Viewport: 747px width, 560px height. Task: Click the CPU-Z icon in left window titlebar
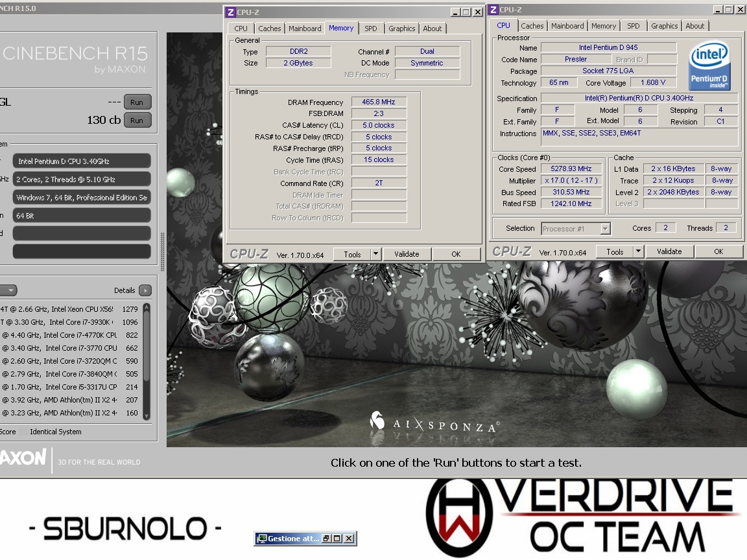pyautogui.click(x=231, y=12)
